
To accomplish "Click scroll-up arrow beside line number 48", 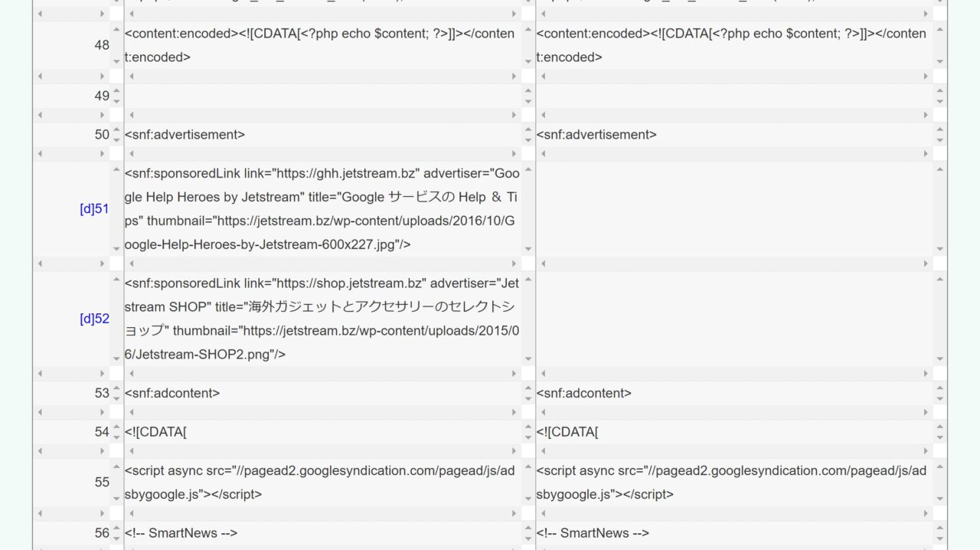I will tap(116, 30).
